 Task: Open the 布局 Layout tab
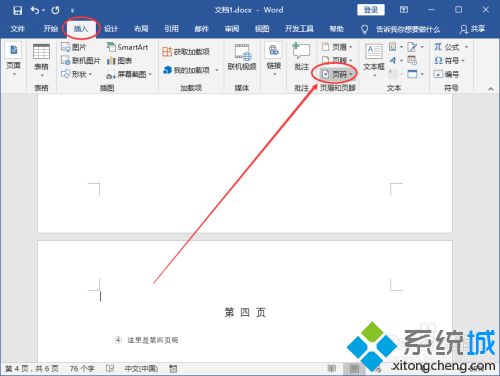pos(141,29)
